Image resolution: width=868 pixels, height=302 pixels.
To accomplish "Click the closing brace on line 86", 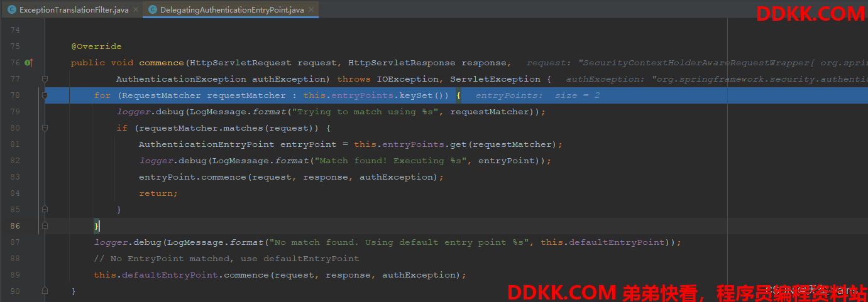I will click(x=96, y=226).
